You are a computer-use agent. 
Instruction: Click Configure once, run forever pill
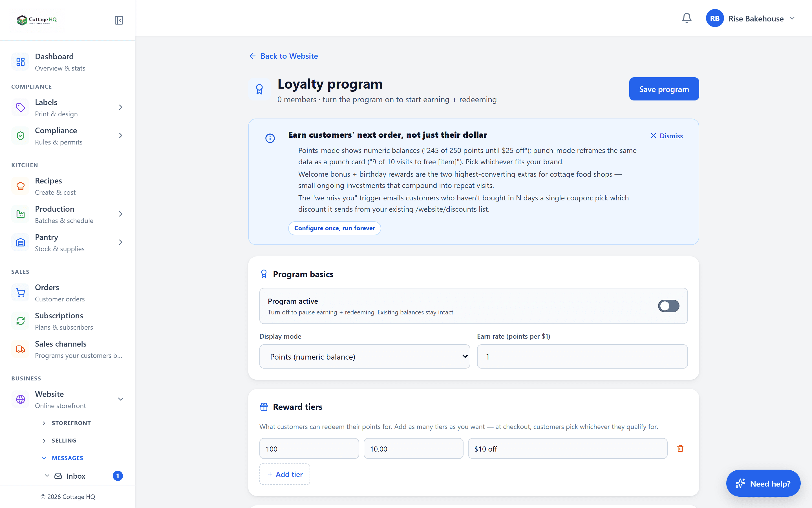click(334, 228)
